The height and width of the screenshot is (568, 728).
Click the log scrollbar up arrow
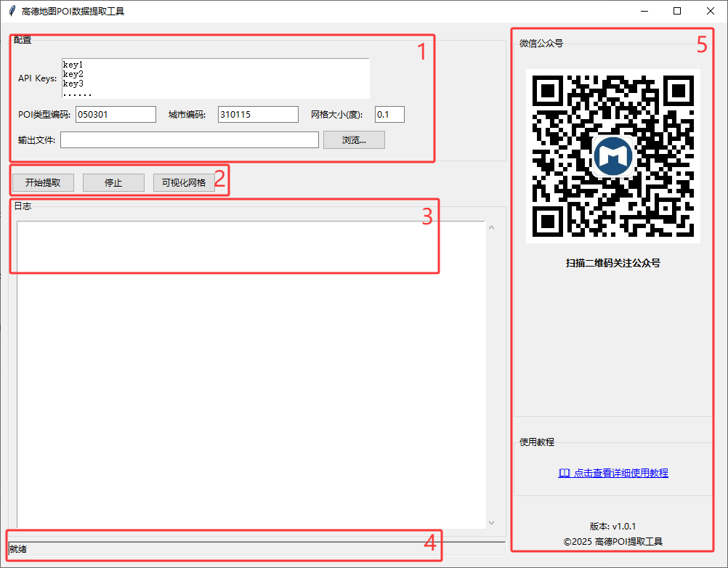click(x=492, y=229)
